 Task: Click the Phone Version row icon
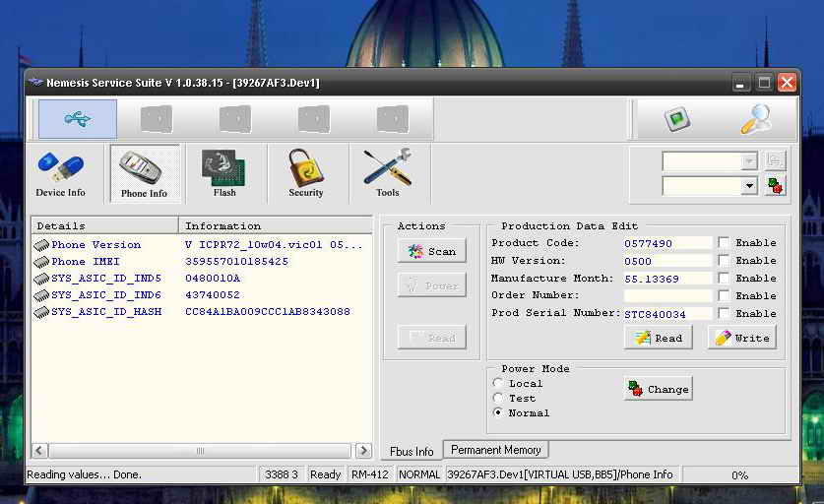pyautogui.click(x=41, y=245)
